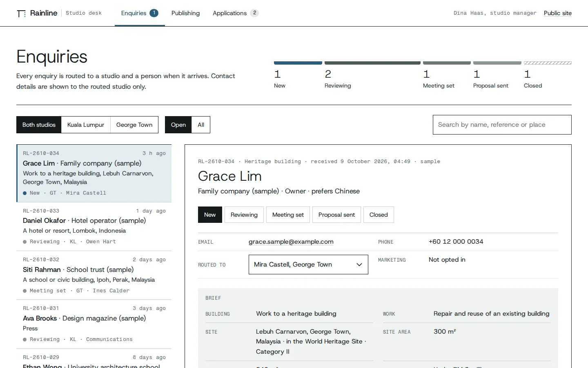Filter enquiries by Kuala Lumpur studio
The image size is (588, 368).
(x=86, y=125)
